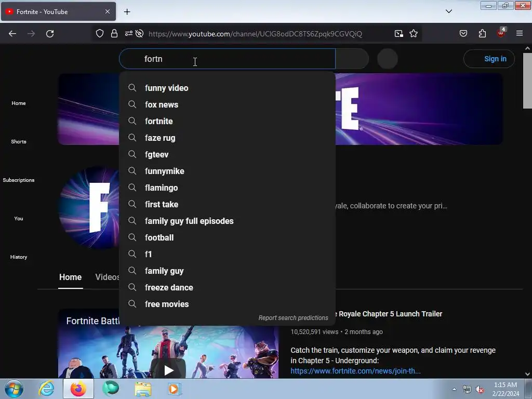The height and width of the screenshot is (399, 532).
Task: Open Windows Media Player from the taskbar
Action: pyautogui.click(x=175, y=389)
